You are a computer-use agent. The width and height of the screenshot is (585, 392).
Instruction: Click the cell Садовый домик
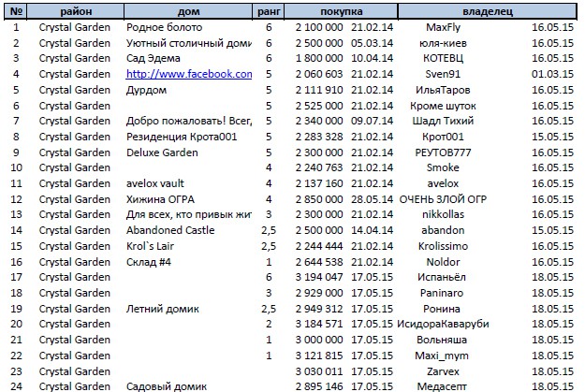pos(166,386)
